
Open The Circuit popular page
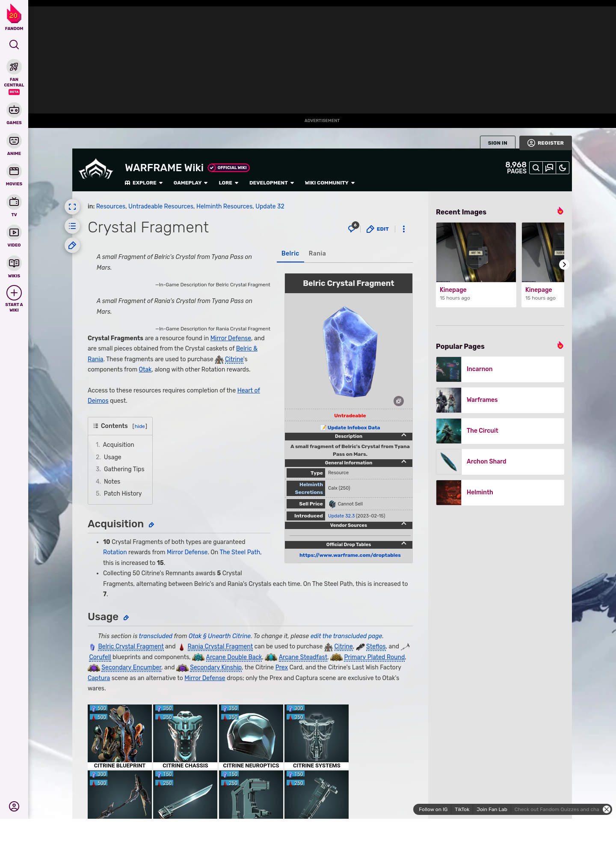(500, 431)
